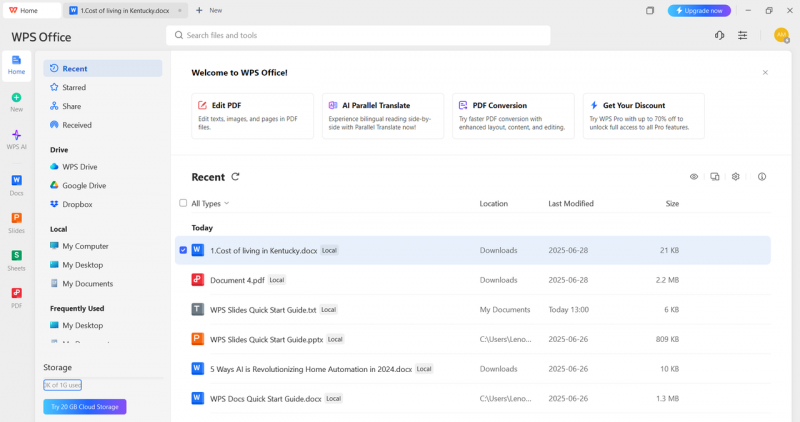Sort by the Location column header
Image resolution: width=800 pixels, height=422 pixels.
point(493,203)
